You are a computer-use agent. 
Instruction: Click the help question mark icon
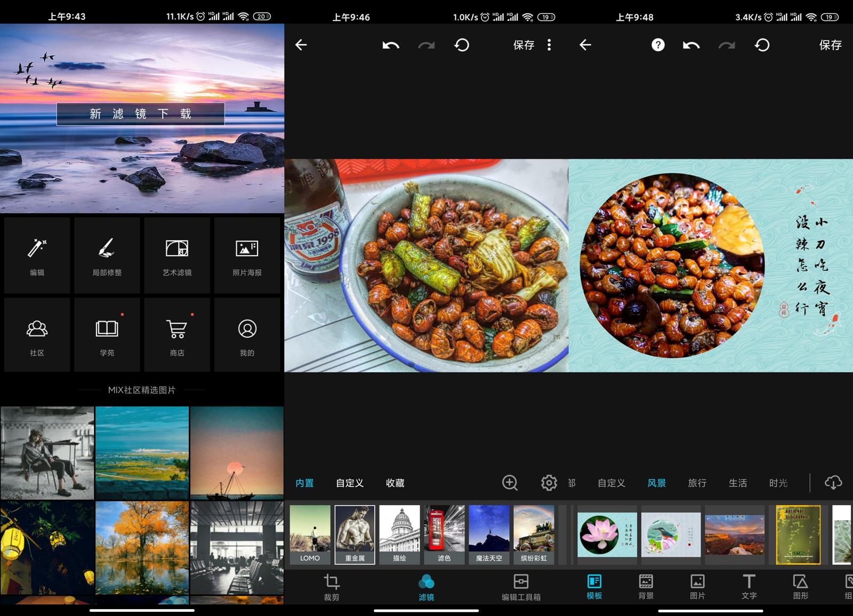click(658, 45)
